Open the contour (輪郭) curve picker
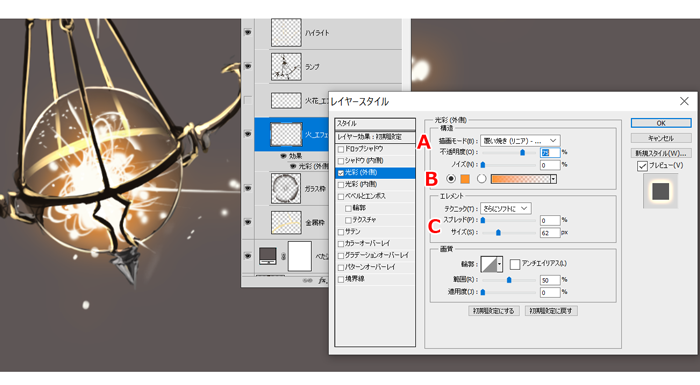Screen dimensions: 700x385 point(491,264)
